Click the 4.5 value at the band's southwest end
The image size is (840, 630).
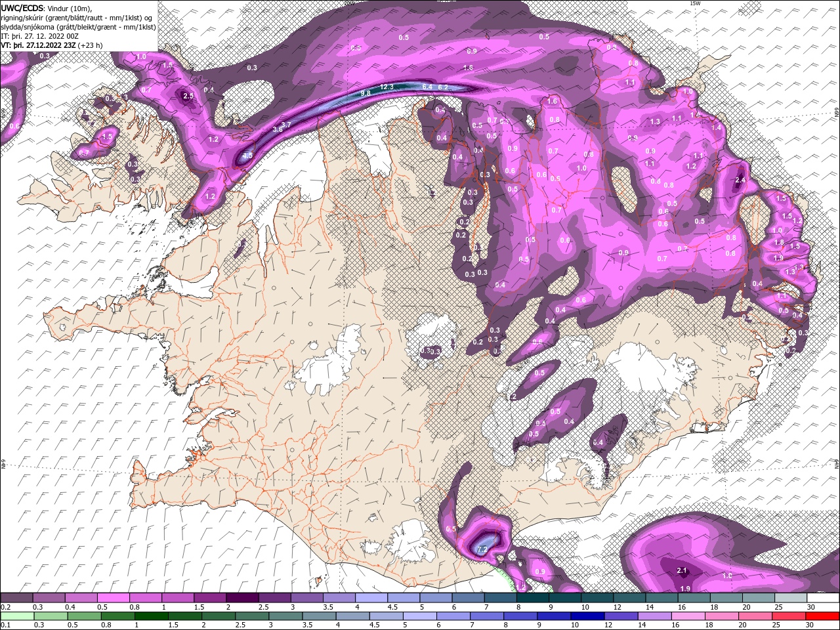click(247, 156)
